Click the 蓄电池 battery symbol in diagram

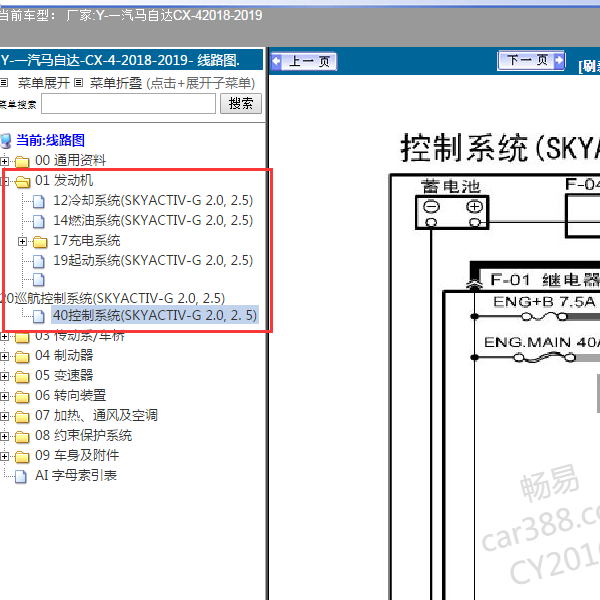click(452, 212)
